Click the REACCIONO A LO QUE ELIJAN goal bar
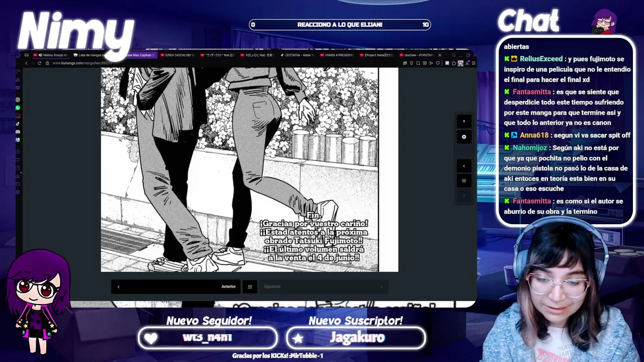 pyautogui.click(x=340, y=25)
